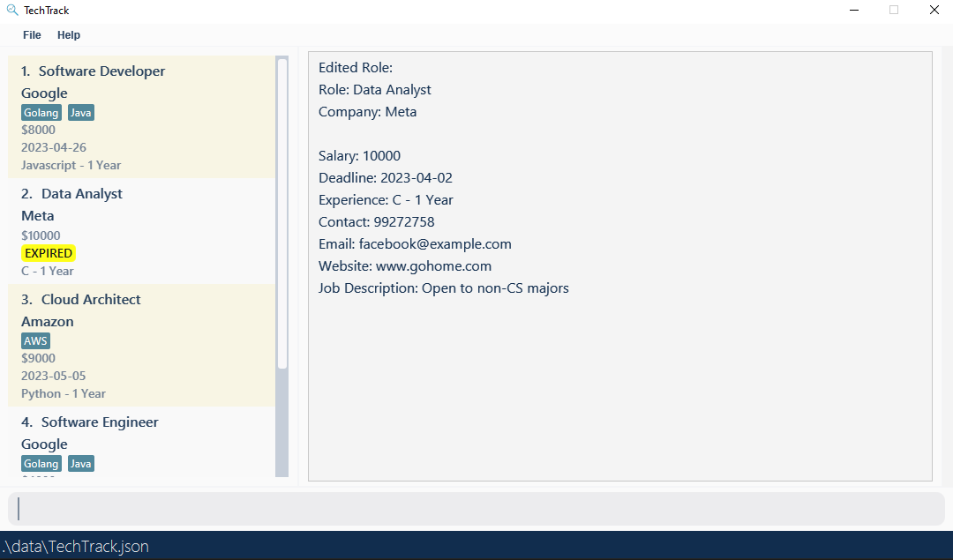The height and width of the screenshot is (560, 953).
Task: Click Role: Data Analyst line in result
Action: (x=375, y=90)
